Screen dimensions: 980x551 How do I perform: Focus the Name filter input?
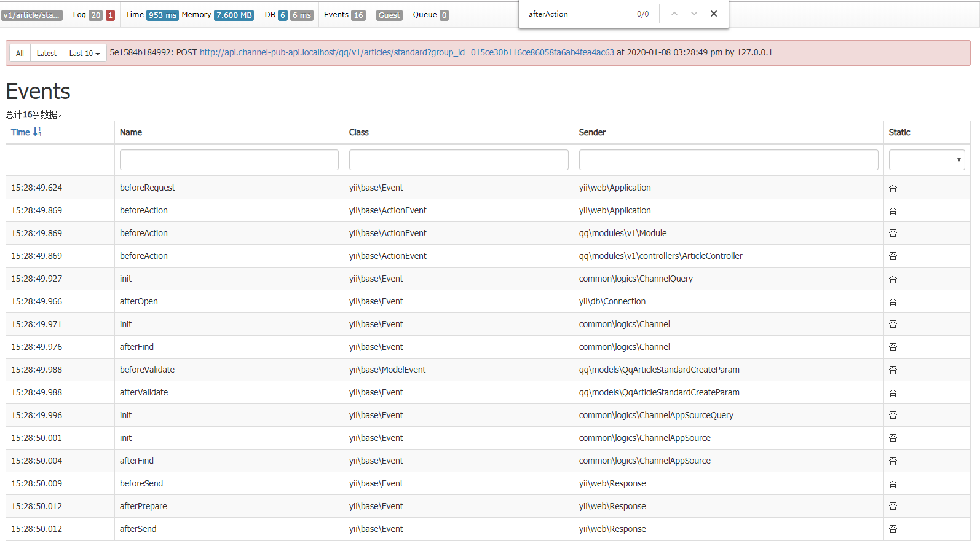[x=229, y=160]
